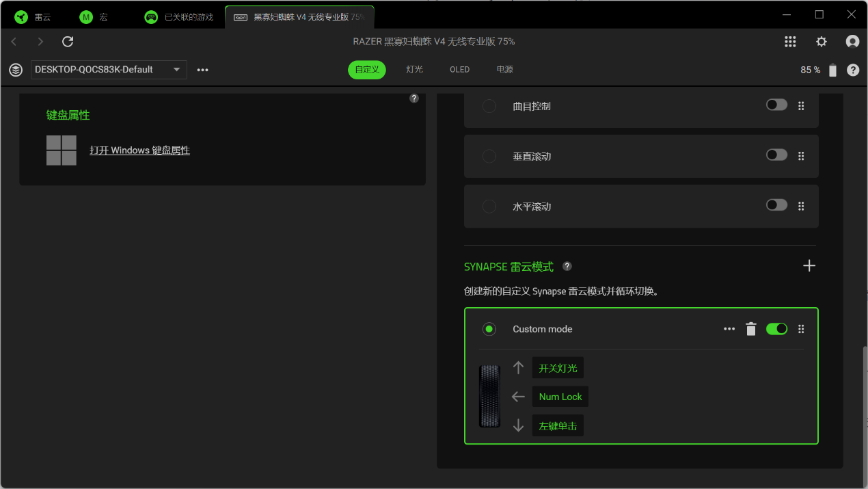The image size is (868, 489).
Task: Select the Custom mode radio button
Action: [x=489, y=329]
